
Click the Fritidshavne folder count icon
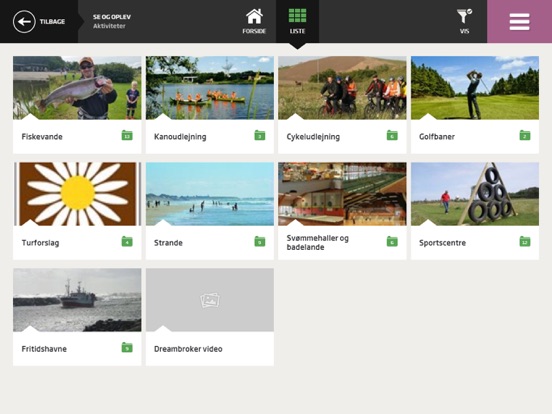pyautogui.click(x=127, y=347)
